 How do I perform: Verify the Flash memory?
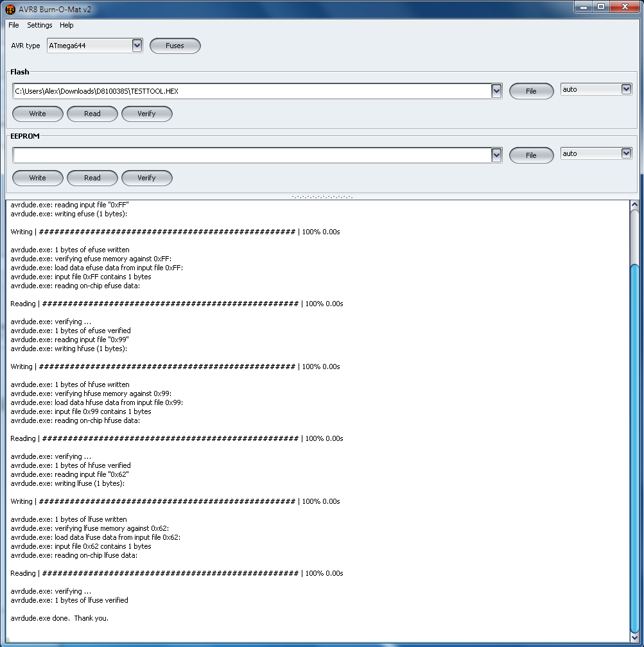click(146, 114)
